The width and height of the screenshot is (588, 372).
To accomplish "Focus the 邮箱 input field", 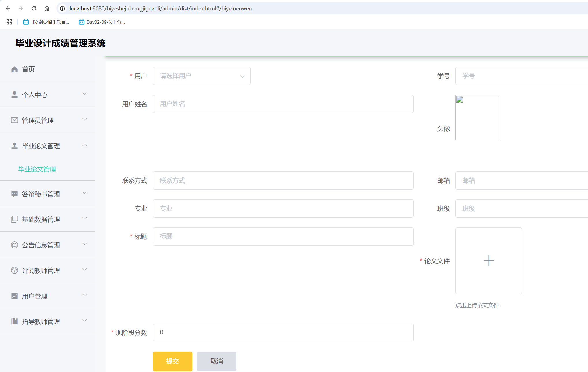I will click(521, 181).
